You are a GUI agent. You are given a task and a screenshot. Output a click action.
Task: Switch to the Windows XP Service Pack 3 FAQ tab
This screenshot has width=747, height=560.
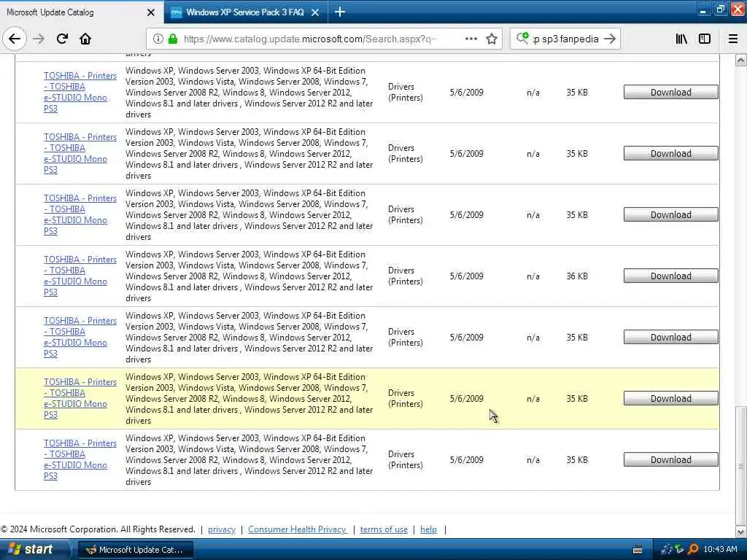coord(245,12)
